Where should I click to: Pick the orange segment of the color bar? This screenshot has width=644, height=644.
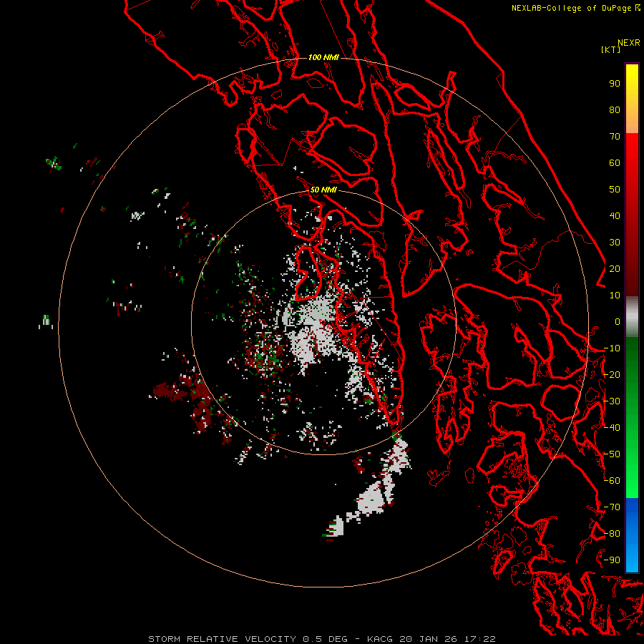tap(632, 120)
